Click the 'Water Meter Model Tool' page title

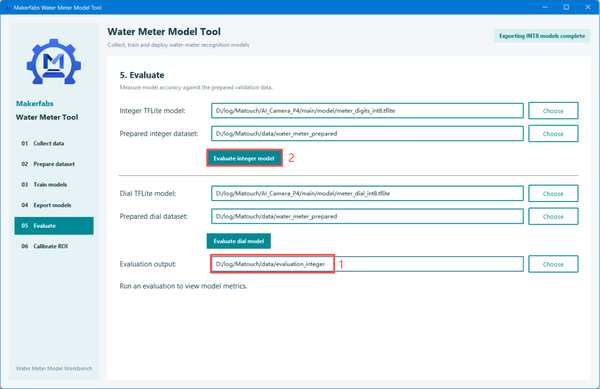click(164, 32)
